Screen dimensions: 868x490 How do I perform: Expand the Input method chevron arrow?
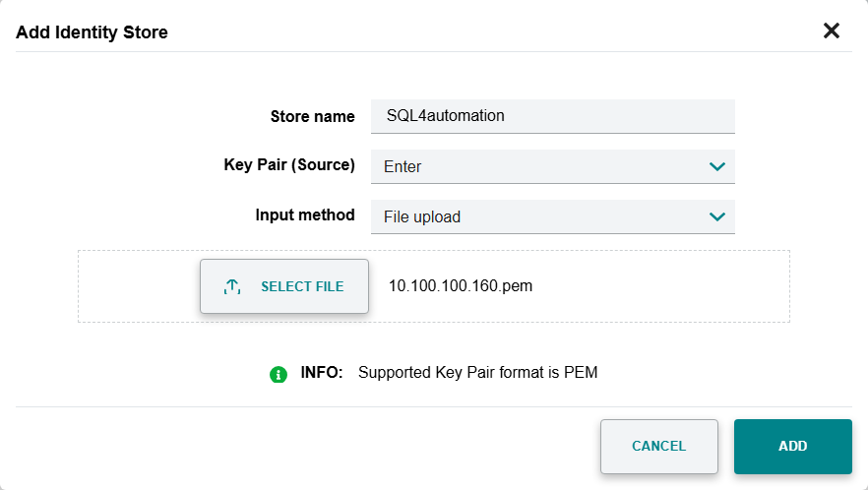[x=716, y=217]
